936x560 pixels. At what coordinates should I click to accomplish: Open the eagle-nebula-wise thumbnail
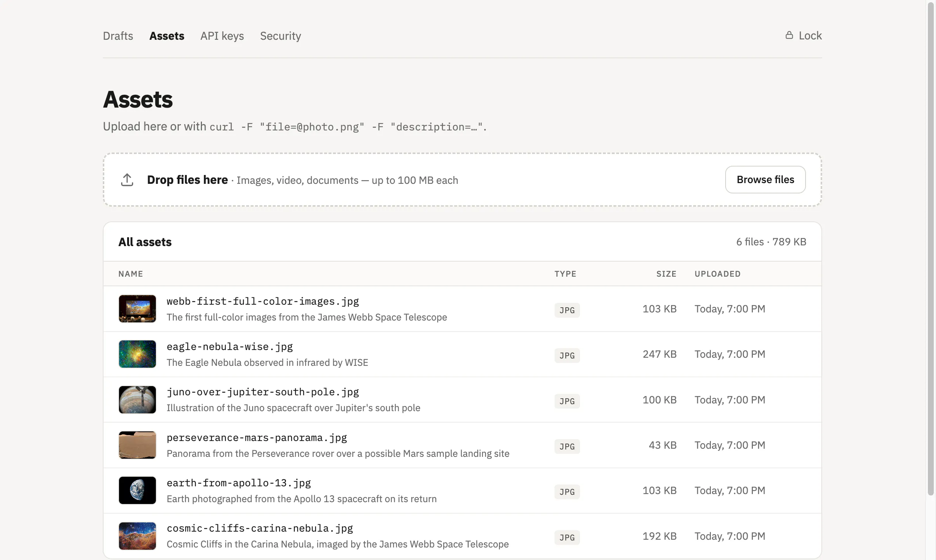click(137, 354)
